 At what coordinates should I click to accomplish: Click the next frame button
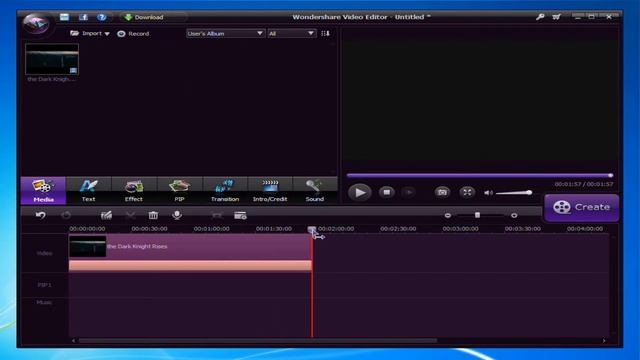[x=409, y=192]
